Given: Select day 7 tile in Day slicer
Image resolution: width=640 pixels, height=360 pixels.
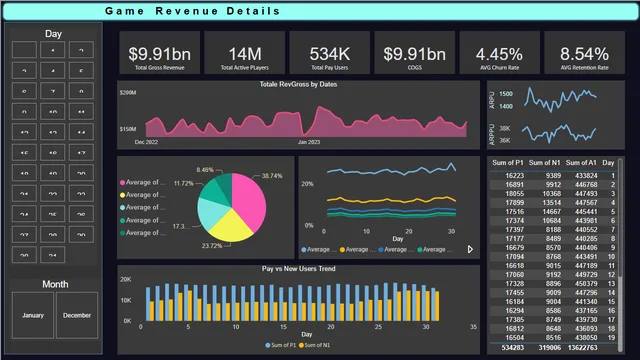Looking at the screenshot, I should click(x=53, y=91).
